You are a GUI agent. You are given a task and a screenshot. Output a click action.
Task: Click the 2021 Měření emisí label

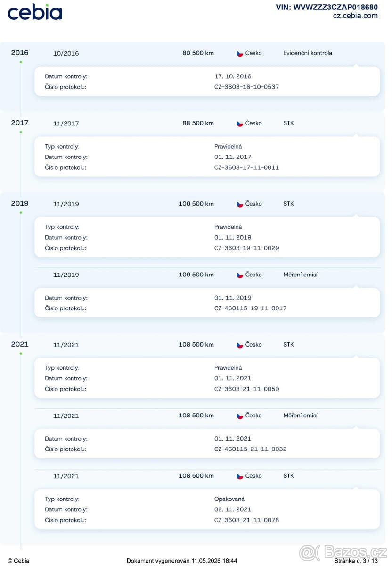click(x=300, y=416)
